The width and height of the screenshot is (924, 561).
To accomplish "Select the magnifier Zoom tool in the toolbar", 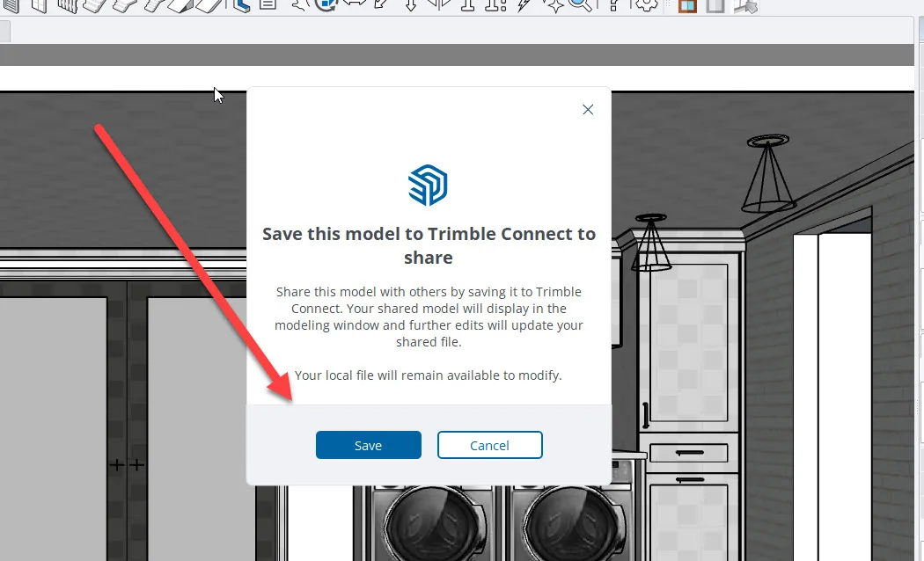I will (579, 6).
